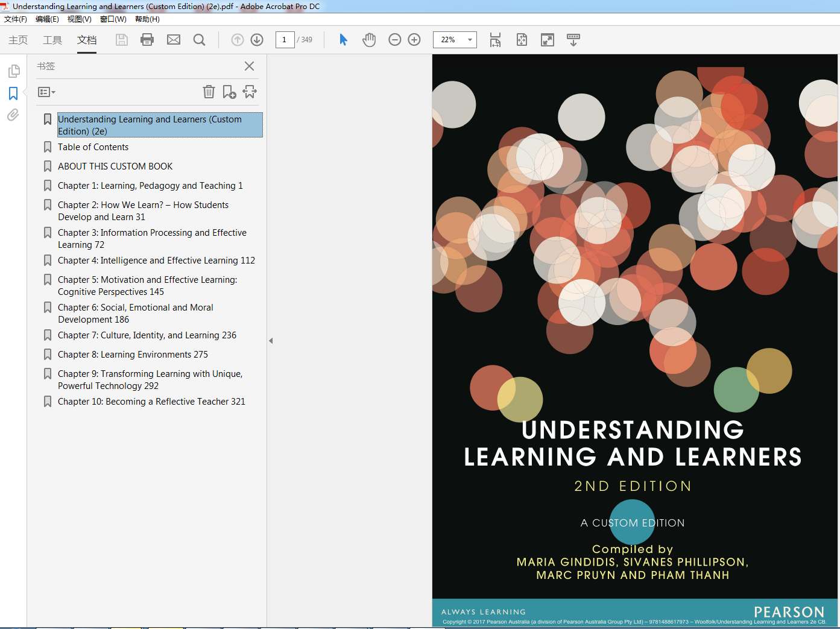840x629 pixels.
Task: Open Attachments paperclip panel in sidebar
Action: (x=13, y=115)
